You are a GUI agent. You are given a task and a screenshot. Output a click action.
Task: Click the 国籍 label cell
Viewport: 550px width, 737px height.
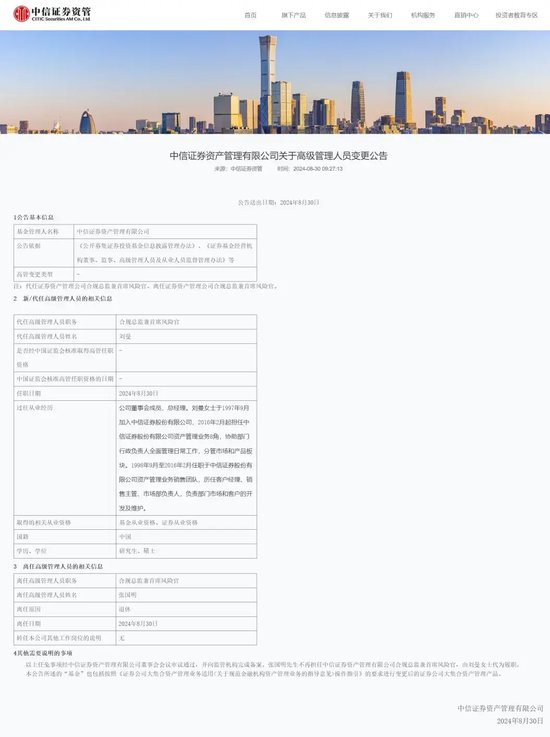click(x=65, y=536)
